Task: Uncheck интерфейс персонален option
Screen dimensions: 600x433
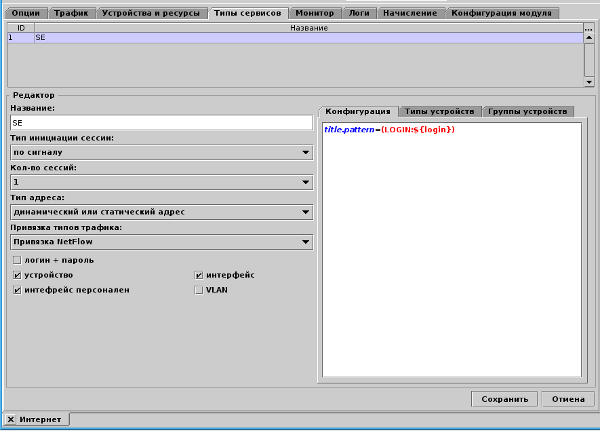Action: coord(17,289)
